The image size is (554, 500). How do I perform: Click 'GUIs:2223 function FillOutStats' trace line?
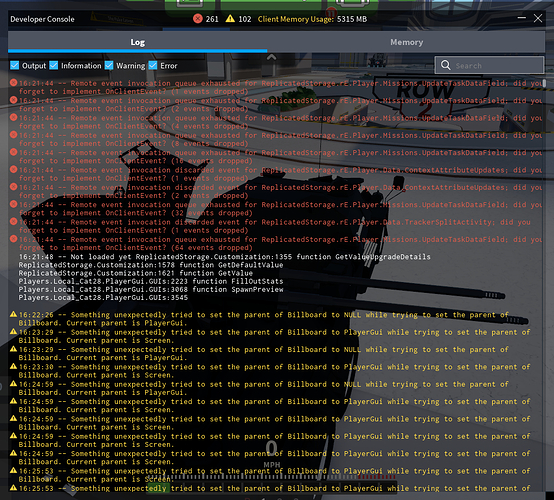151,281
